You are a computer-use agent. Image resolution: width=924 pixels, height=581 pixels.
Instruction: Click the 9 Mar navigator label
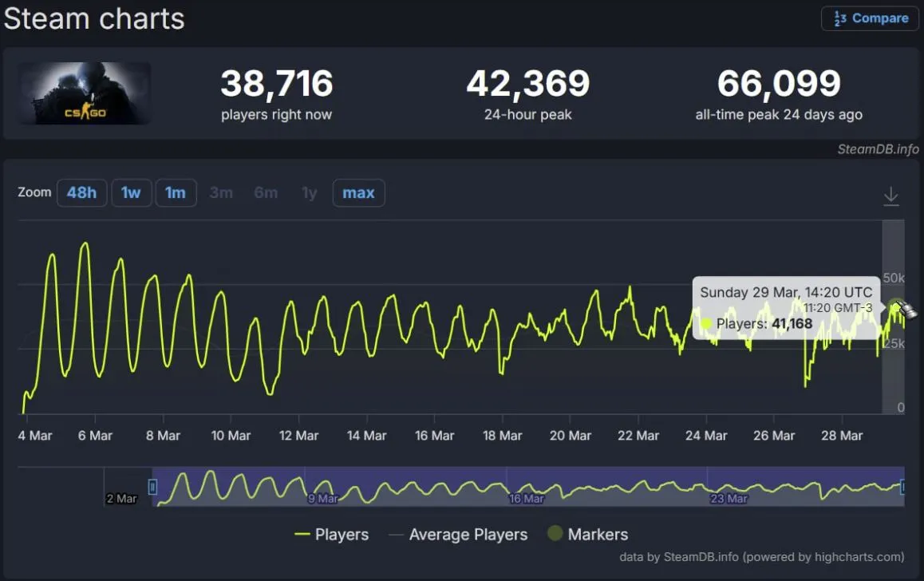coord(322,499)
